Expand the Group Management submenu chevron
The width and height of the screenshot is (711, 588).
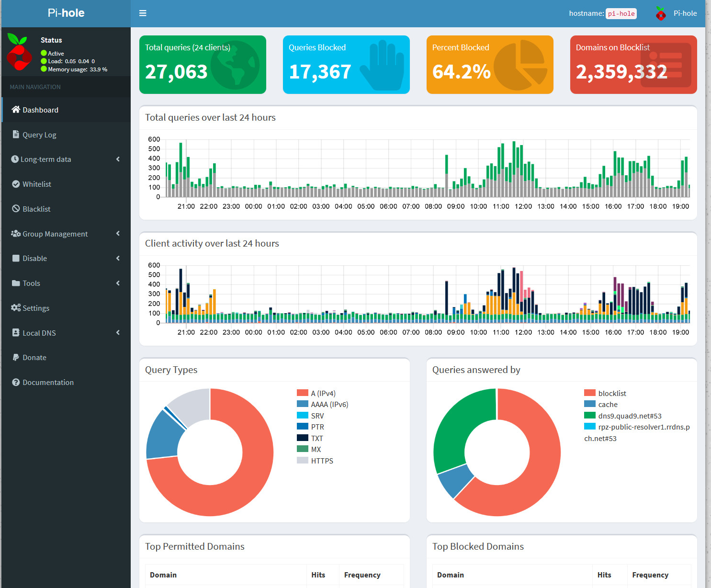[118, 234]
